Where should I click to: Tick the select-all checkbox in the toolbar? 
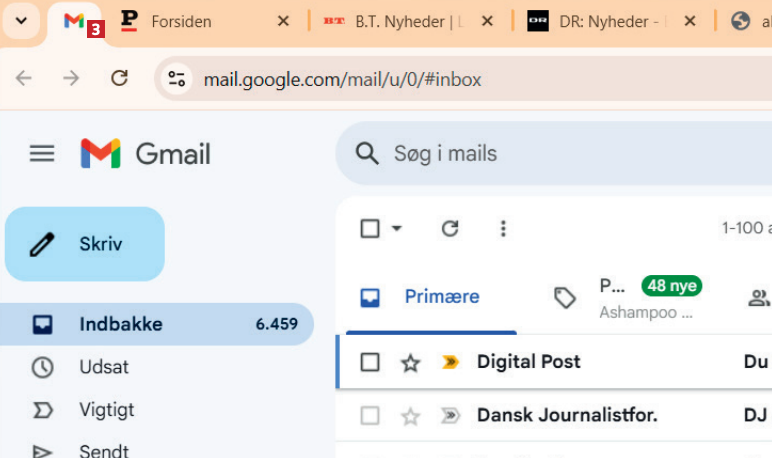(370, 229)
